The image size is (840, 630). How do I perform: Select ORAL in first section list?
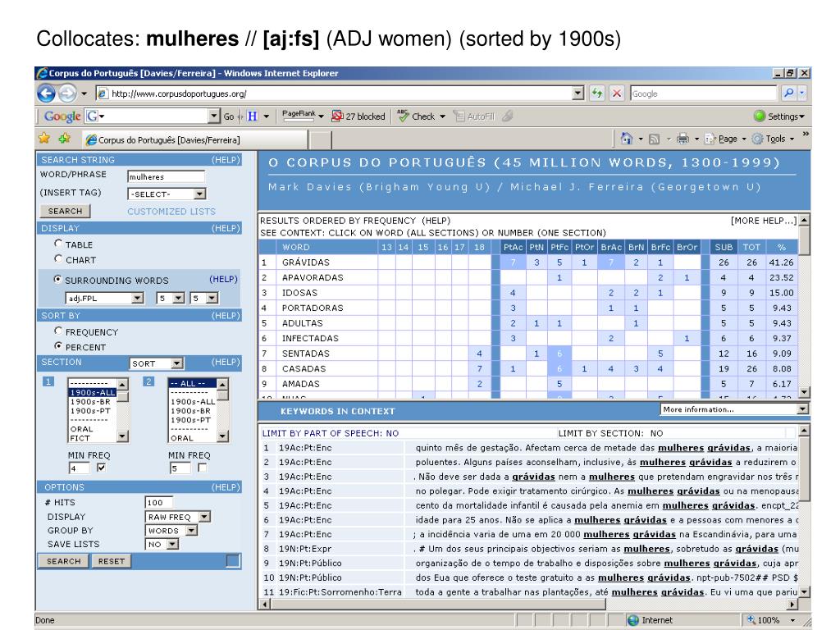click(x=81, y=428)
